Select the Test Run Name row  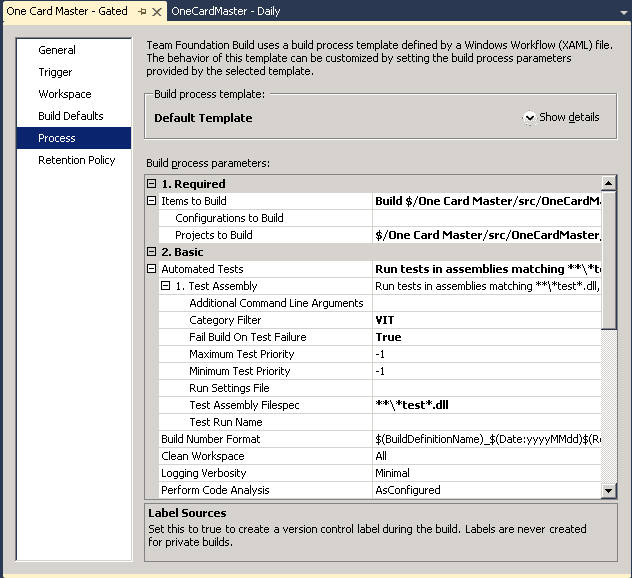380,422
